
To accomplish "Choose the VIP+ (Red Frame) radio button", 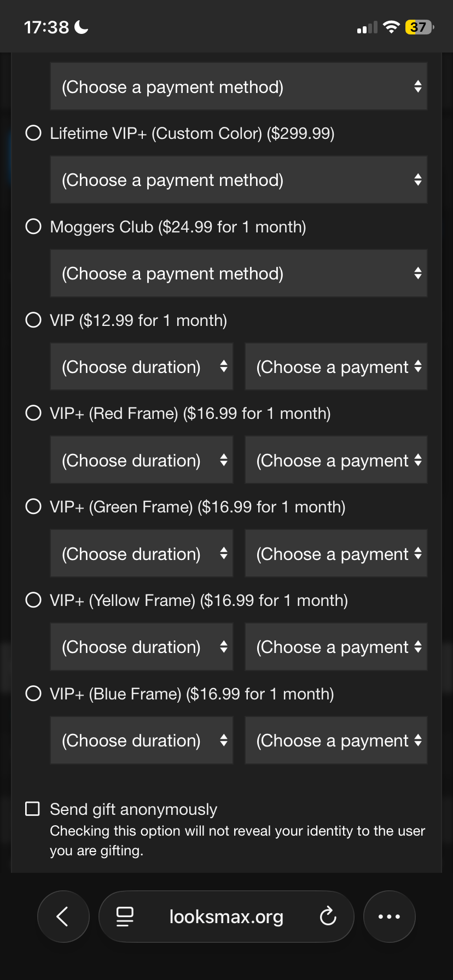I will (33, 413).
